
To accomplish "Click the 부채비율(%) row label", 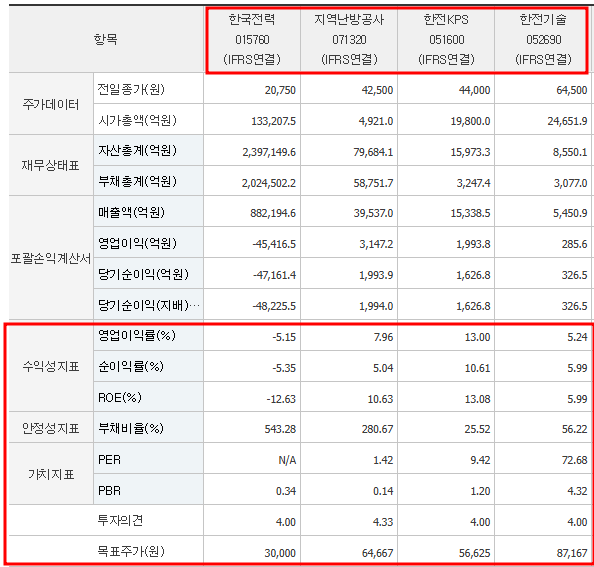I will coord(131,428).
